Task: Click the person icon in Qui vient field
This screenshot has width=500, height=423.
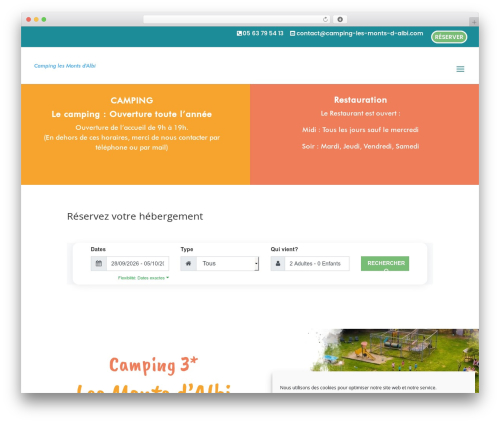Action: click(278, 263)
